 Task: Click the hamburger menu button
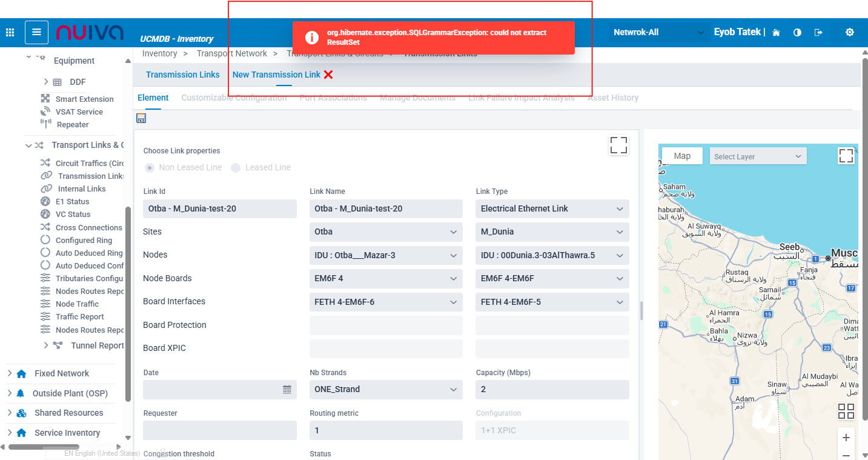tap(36, 32)
